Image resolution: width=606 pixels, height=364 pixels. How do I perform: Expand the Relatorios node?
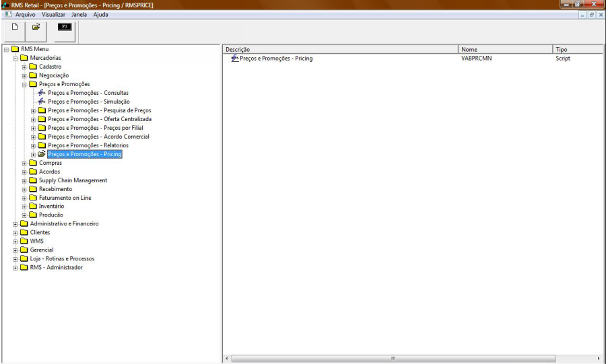click(x=33, y=146)
